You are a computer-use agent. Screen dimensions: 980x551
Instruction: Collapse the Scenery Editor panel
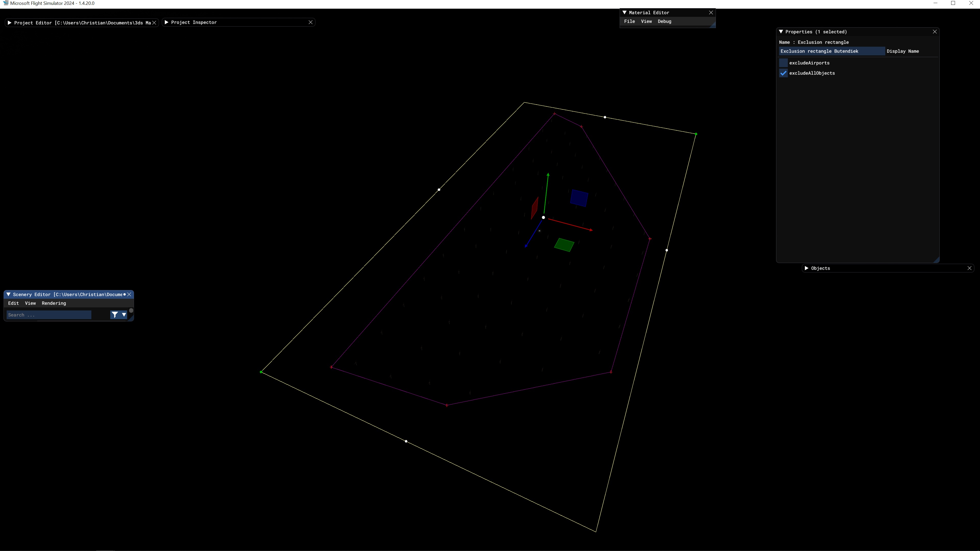(8, 295)
